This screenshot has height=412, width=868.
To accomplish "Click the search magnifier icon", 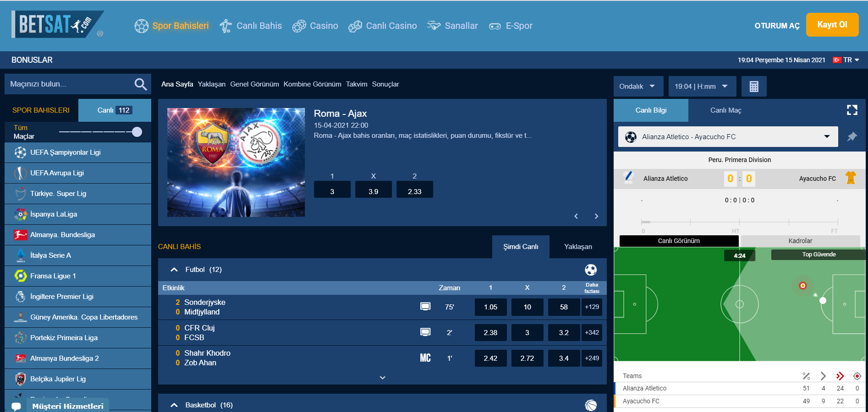I will [140, 84].
